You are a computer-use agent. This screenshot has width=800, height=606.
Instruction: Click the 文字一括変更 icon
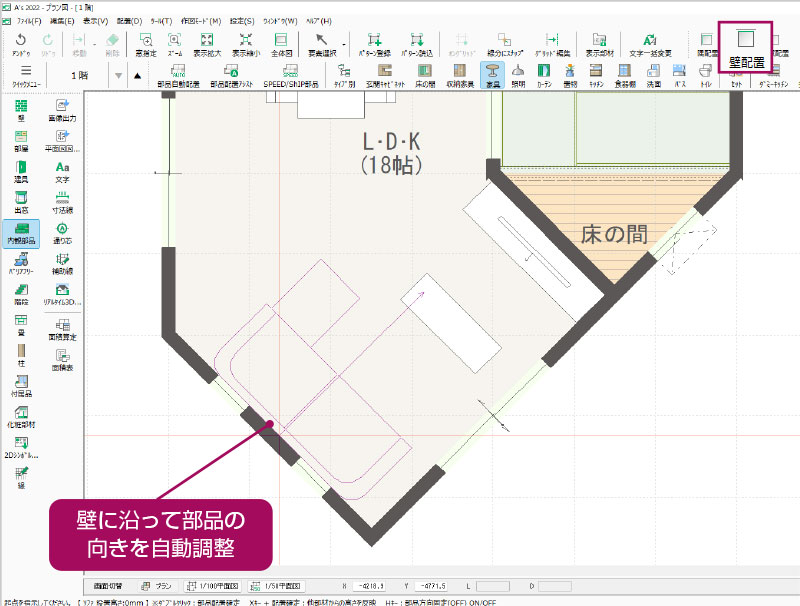650,44
